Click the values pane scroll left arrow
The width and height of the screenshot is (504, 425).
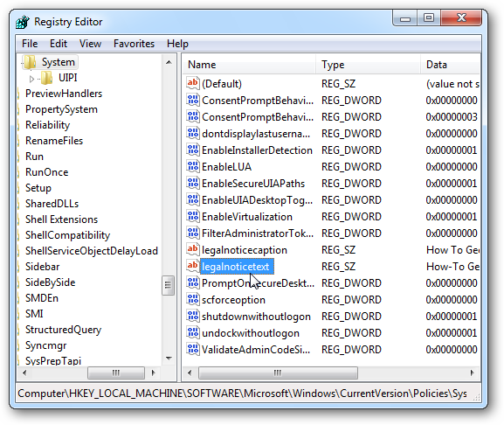pos(190,373)
